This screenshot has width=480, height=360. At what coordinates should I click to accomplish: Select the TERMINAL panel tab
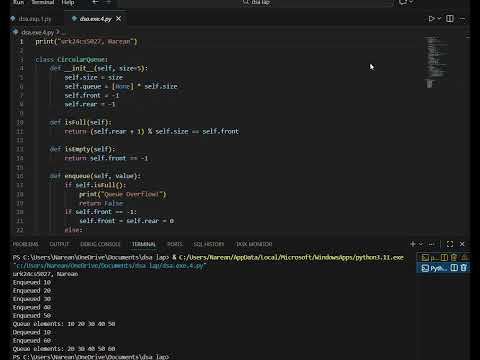144,244
